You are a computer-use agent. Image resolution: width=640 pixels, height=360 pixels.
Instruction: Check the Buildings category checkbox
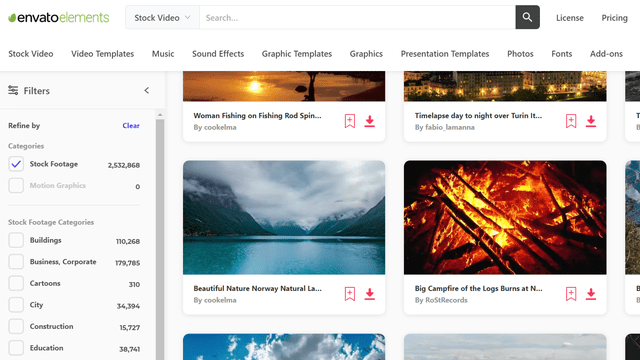coord(16,240)
